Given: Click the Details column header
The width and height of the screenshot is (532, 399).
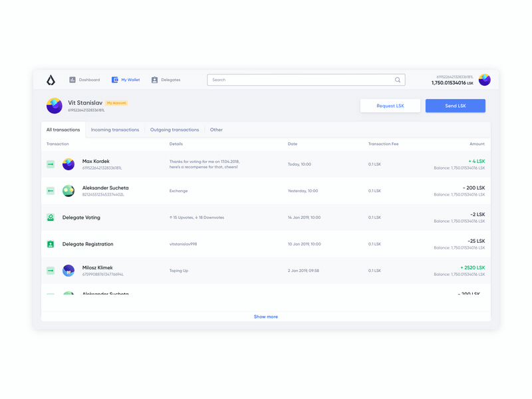Looking at the screenshot, I should (176, 144).
